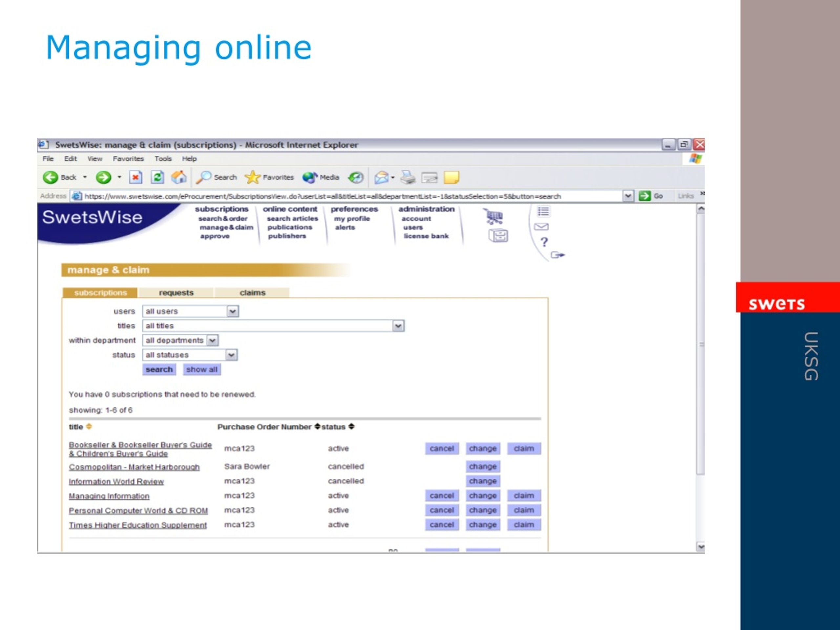Click manage & claim navigation link

click(226, 227)
